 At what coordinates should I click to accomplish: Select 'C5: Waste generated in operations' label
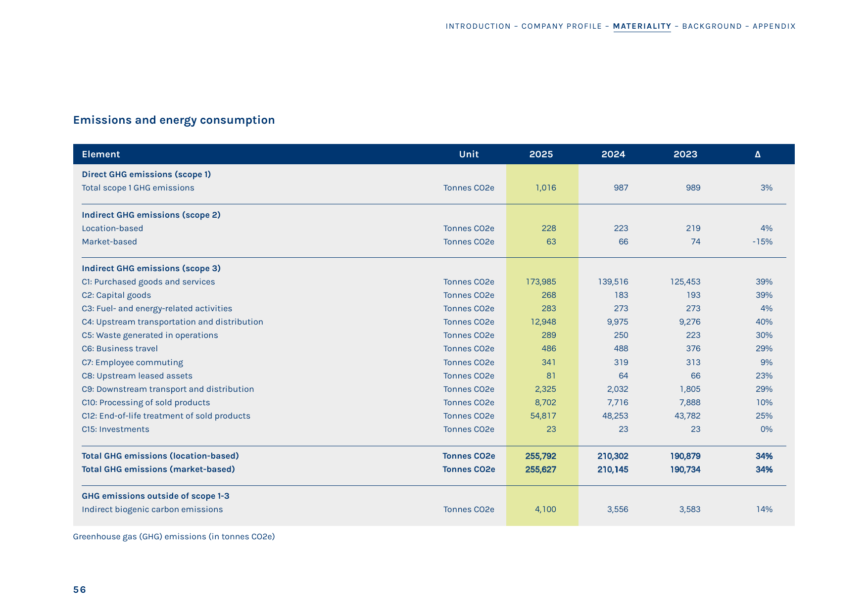149,335
